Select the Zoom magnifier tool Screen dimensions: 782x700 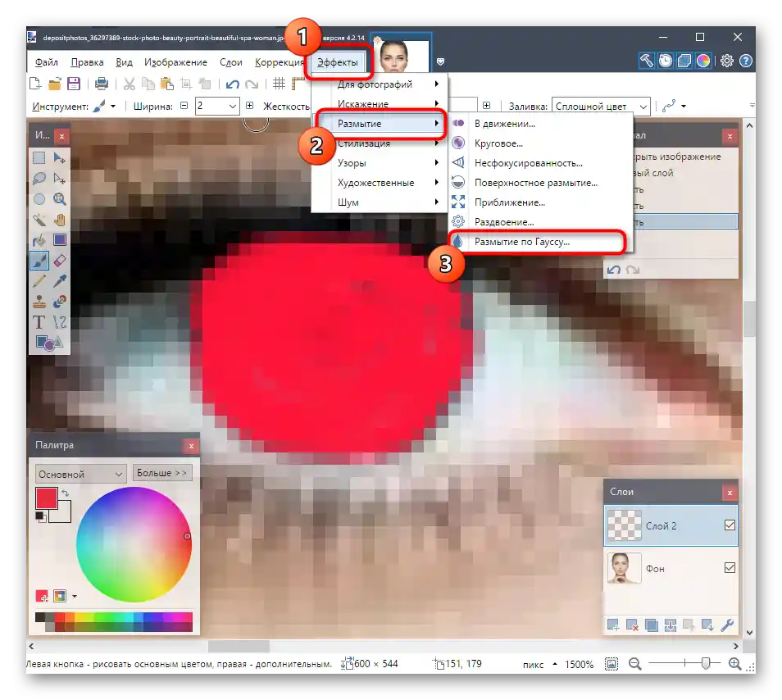click(x=60, y=199)
